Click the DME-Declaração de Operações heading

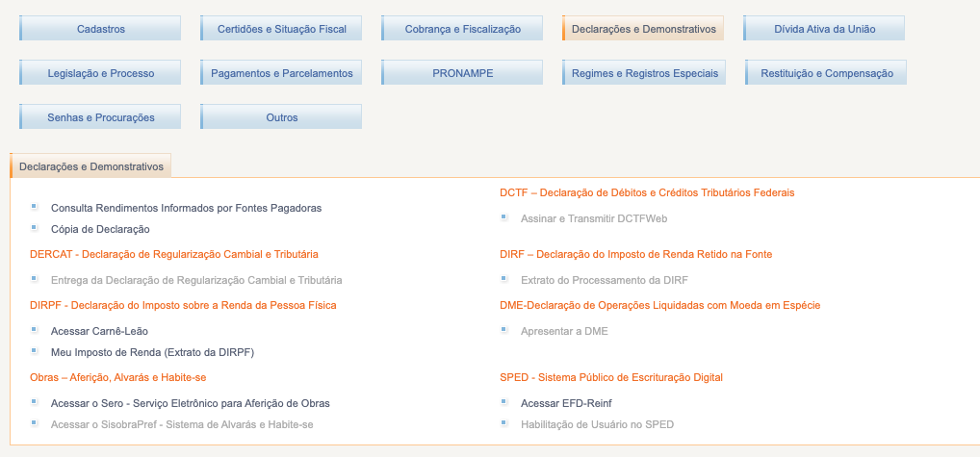tap(660, 305)
